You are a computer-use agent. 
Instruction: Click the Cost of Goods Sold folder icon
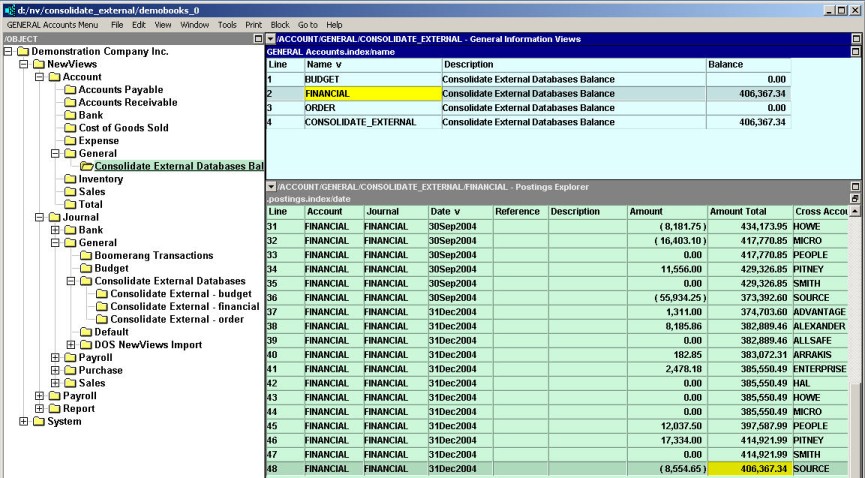point(70,128)
